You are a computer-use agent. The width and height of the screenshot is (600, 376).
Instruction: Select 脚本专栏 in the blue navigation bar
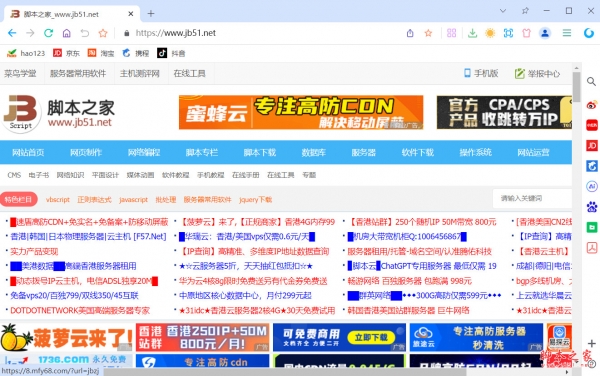[202, 152]
